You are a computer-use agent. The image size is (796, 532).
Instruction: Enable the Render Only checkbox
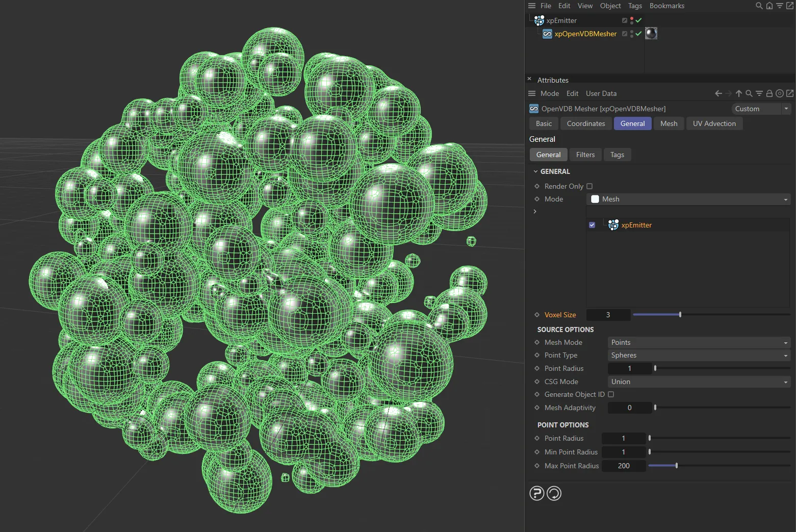tap(589, 186)
